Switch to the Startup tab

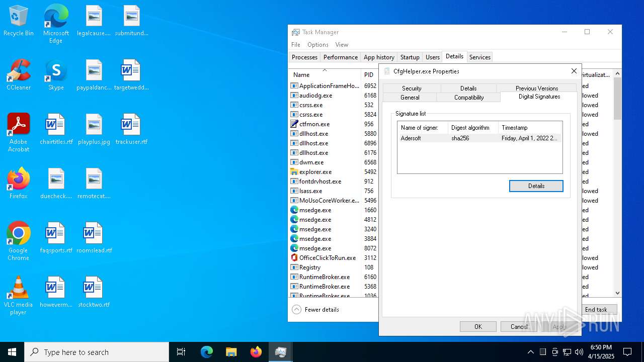coord(410,57)
